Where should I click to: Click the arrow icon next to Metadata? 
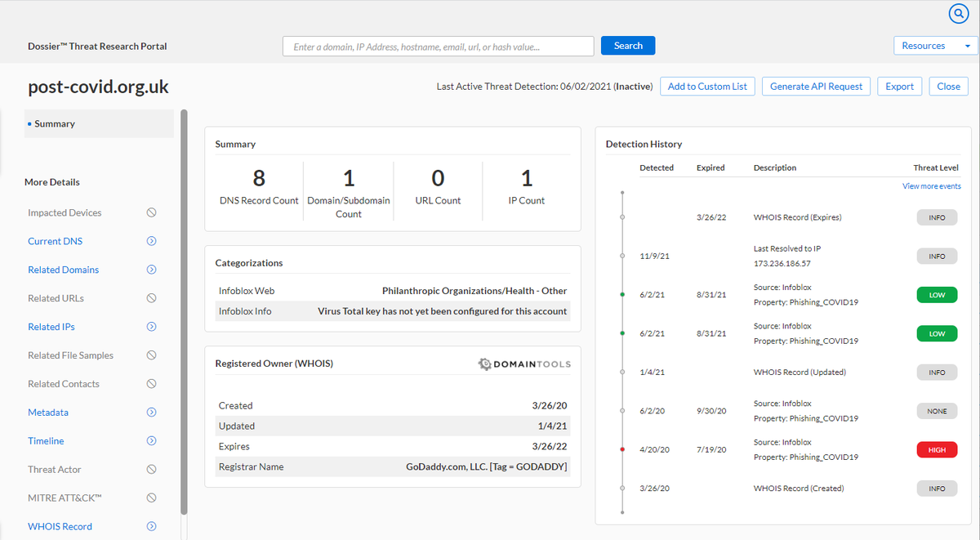point(151,412)
